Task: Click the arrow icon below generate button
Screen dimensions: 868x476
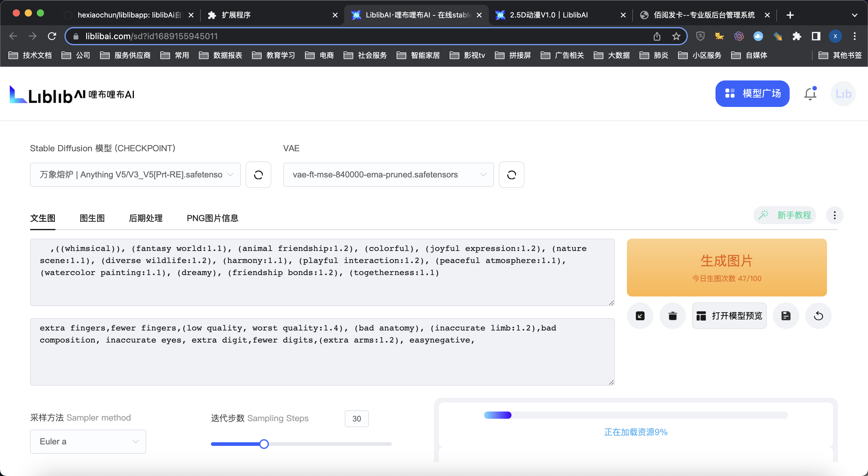Action: pos(640,316)
